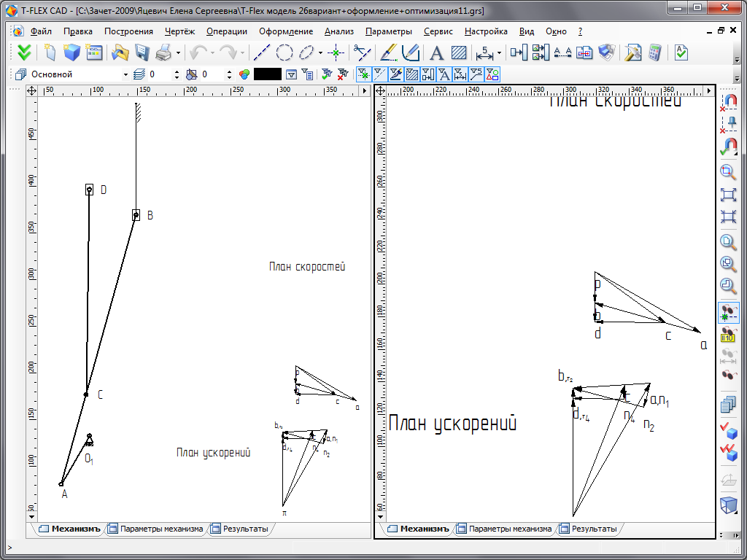Click the zoom to fit all icon
Image resolution: width=747 pixels, height=560 pixels.
tap(728, 195)
